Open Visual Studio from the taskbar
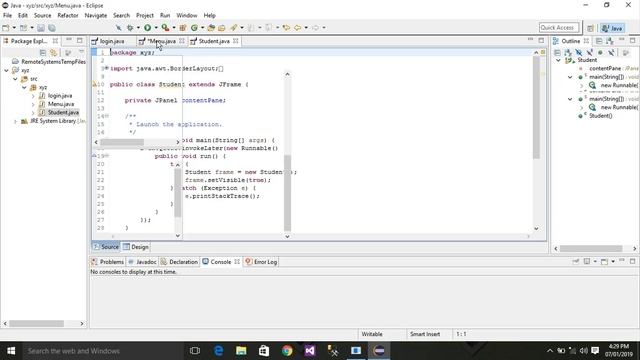The image size is (640, 360). [x=310, y=351]
